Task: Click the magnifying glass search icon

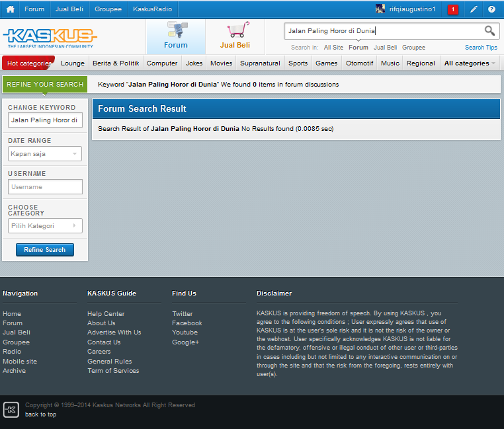Action: tap(489, 31)
